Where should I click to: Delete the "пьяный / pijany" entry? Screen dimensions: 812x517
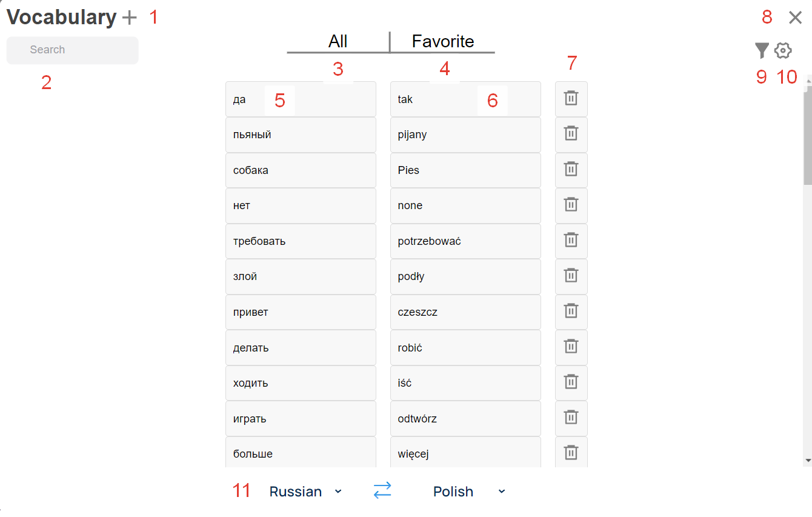click(571, 135)
